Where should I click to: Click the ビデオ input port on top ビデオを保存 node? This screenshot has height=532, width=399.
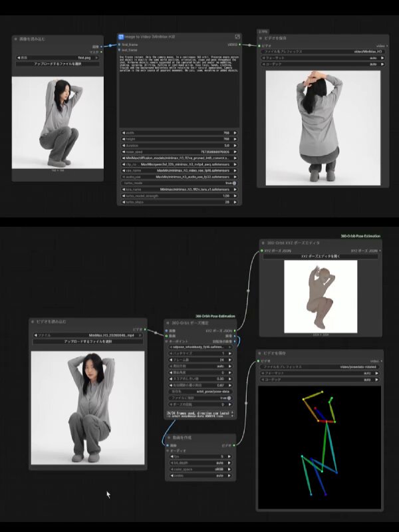coord(259,45)
